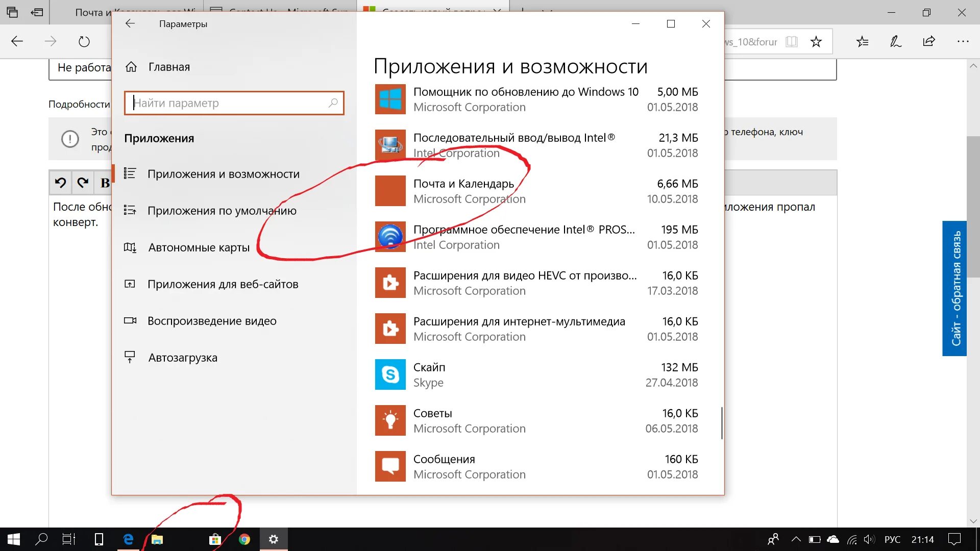Click Edge page scrollbar down arrow
Image resolution: width=980 pixels, height=551 pixels.
click(973, 521)
